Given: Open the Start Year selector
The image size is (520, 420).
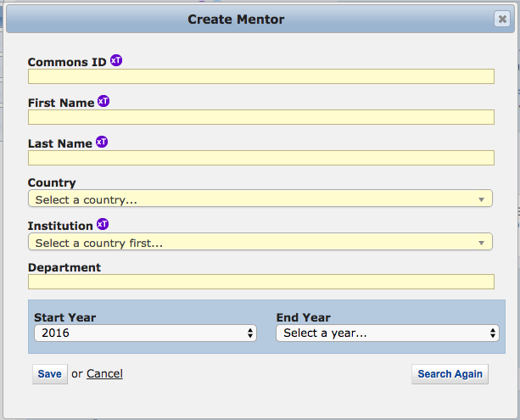Looking at the screenshot, I should coord(145,333).
